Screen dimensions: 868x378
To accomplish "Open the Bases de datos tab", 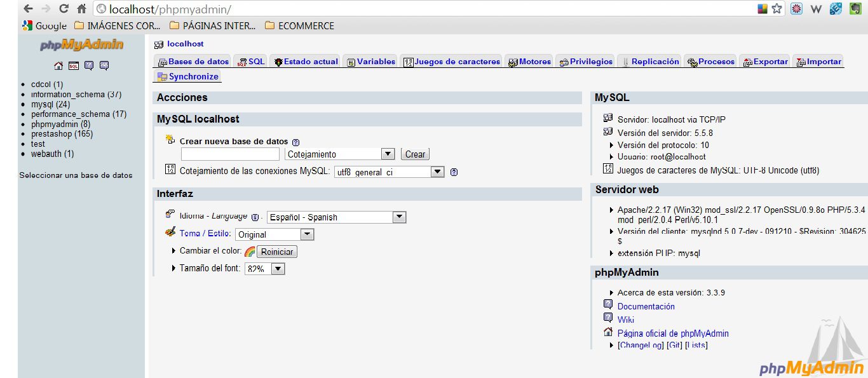I will click(193, 62).
